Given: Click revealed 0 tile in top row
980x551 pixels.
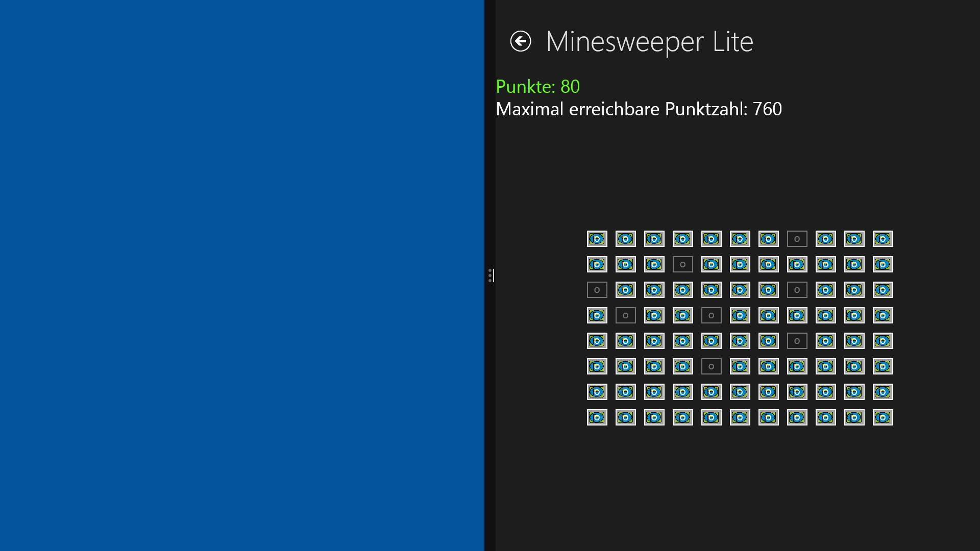Looking at the screenshot, I should [x=797, y=239].
